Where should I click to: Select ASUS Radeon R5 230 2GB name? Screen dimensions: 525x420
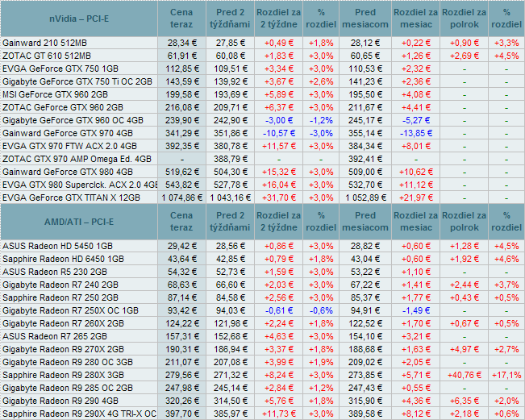pyautogui.click(x=55, y=272)
